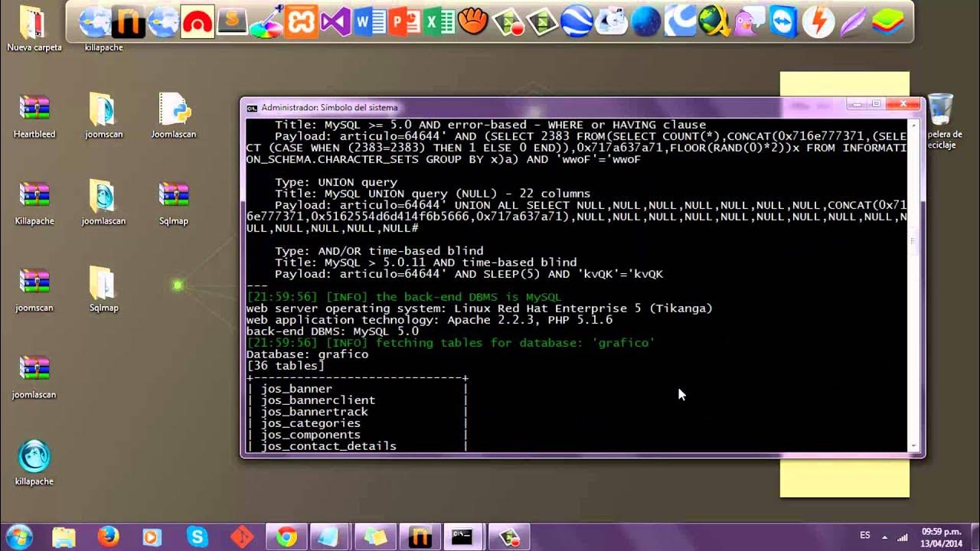Screen dimensions: 980x551
Task: Click the purple feather dock icon
Action: [852, 22]
